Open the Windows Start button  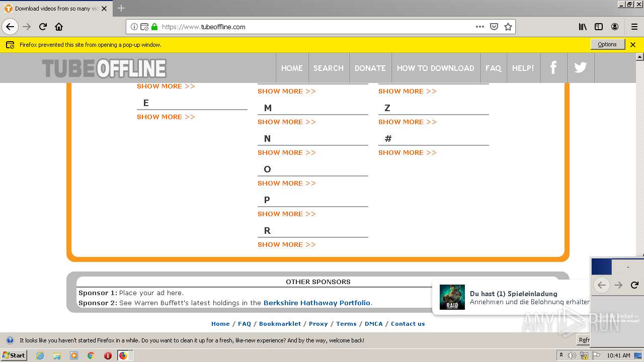point(14,355)
